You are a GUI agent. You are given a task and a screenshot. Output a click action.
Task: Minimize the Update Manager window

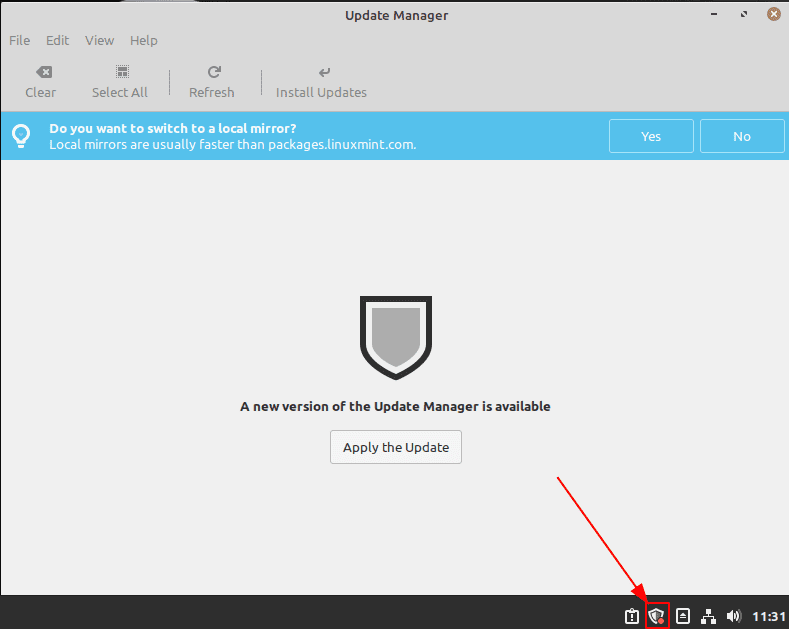(714, 14)
